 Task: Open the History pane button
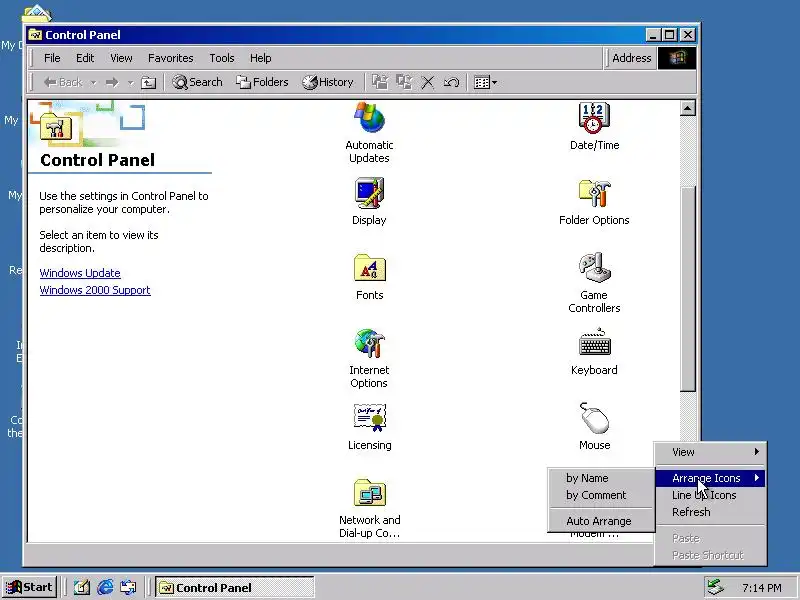click(x=328, y=82)
